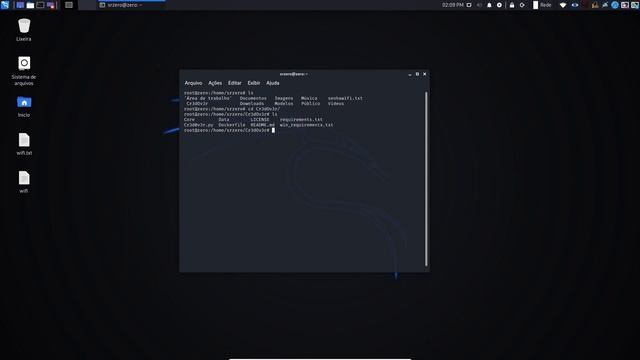Open the Exibir menu in terminal

tap(253, 83)
